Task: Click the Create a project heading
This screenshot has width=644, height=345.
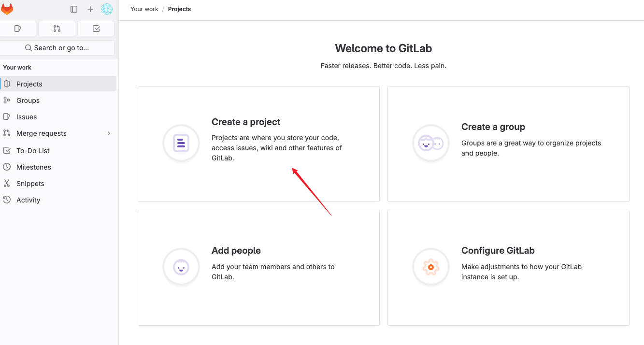Action: coord(246,122)
